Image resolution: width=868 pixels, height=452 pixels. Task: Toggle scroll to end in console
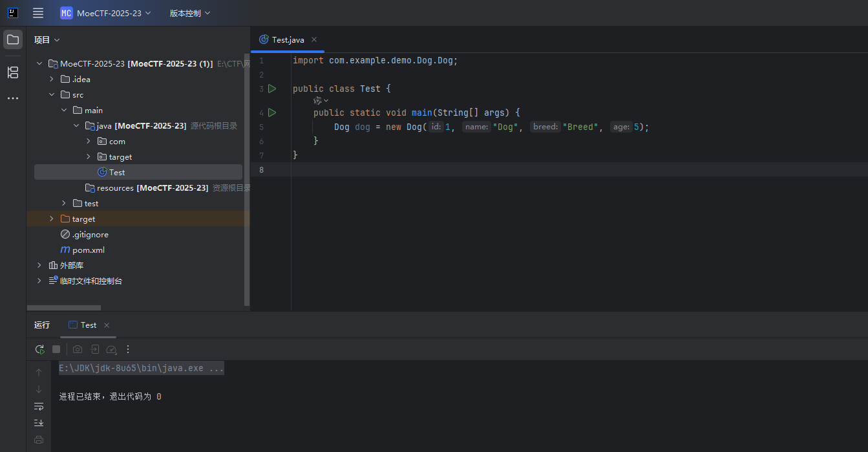[x=39, y=423]
